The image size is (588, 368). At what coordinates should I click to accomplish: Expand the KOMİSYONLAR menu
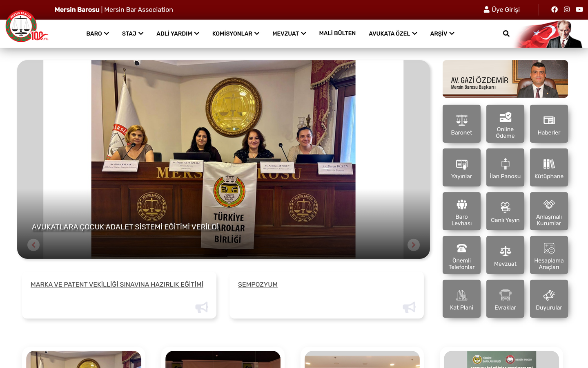[236, 34]
